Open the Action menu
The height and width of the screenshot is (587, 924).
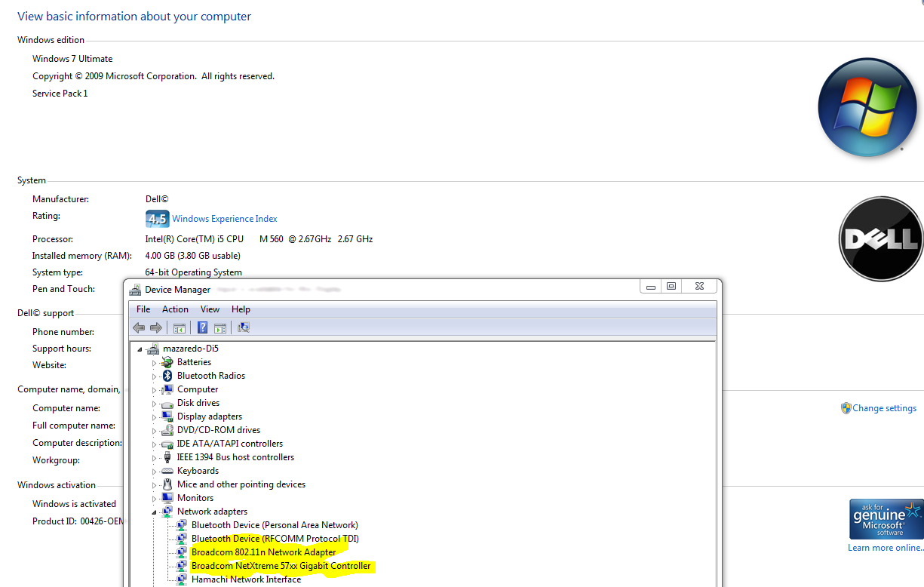click(175, 309)
